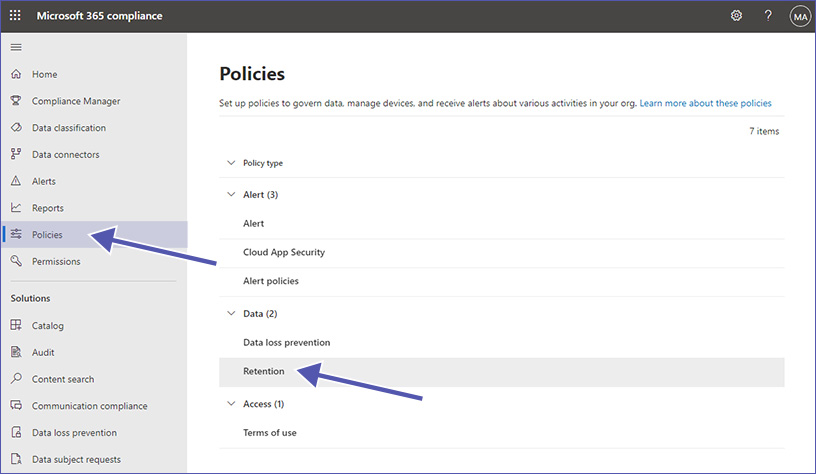Image resolution: width=816 pixels, height=474 pixels.
Task: Open the Alert policies row
Action: [x=502, y=281]
